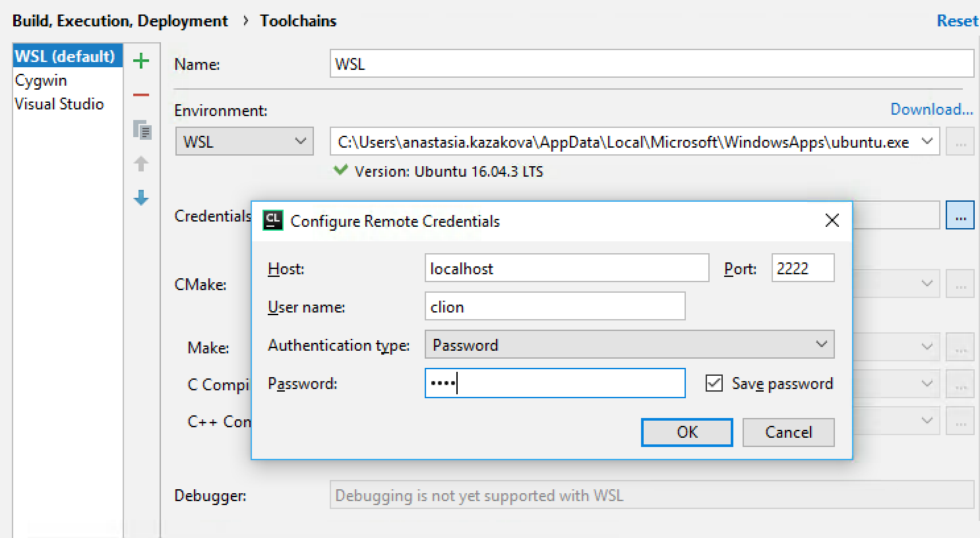Click the Reset link

click(x=957, y=20)
